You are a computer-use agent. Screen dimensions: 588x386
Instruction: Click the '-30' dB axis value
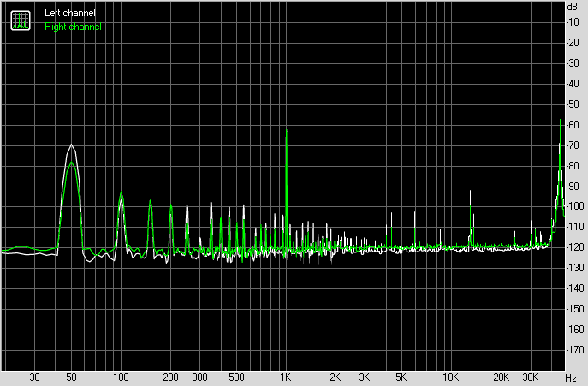pos(573,63)
